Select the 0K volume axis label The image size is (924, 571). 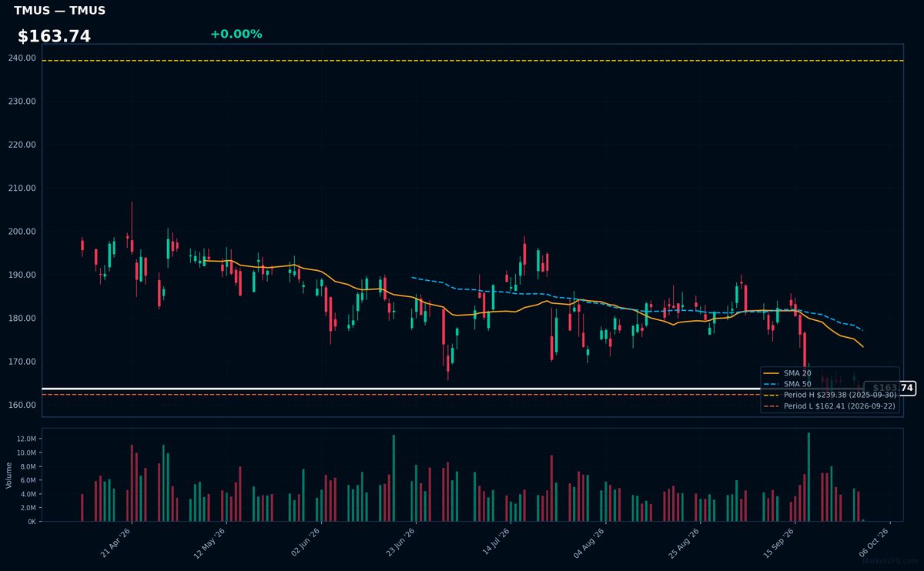[x=32, y=522]
